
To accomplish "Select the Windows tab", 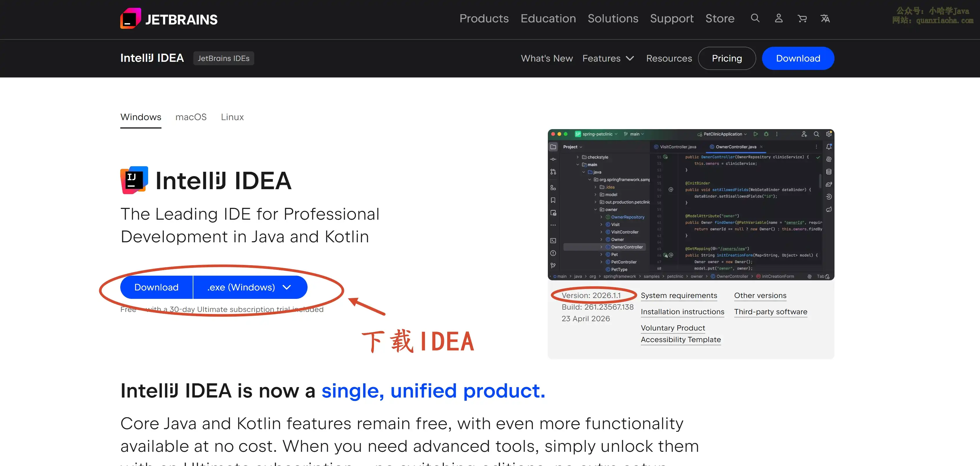I will [141, 117].
